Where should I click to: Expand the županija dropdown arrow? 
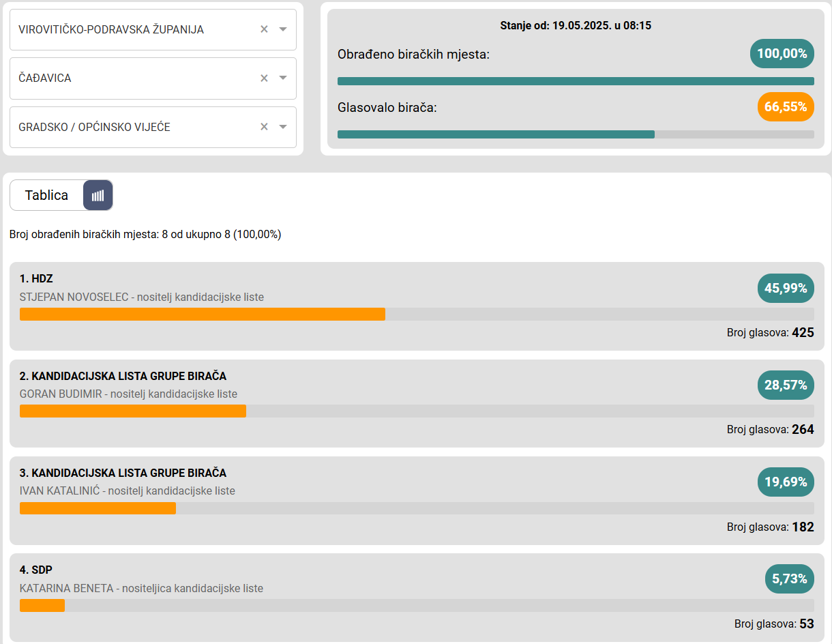[x=283, y=29]
